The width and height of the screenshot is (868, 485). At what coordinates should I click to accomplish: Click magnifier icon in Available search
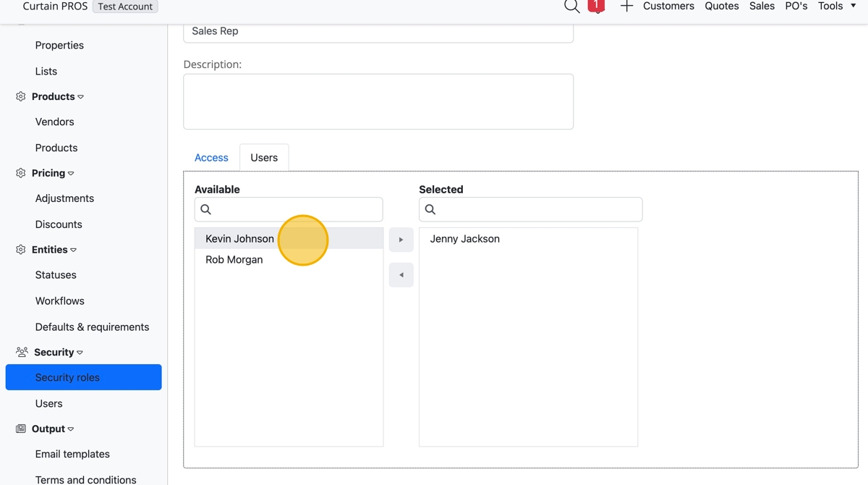coord(206,209)
